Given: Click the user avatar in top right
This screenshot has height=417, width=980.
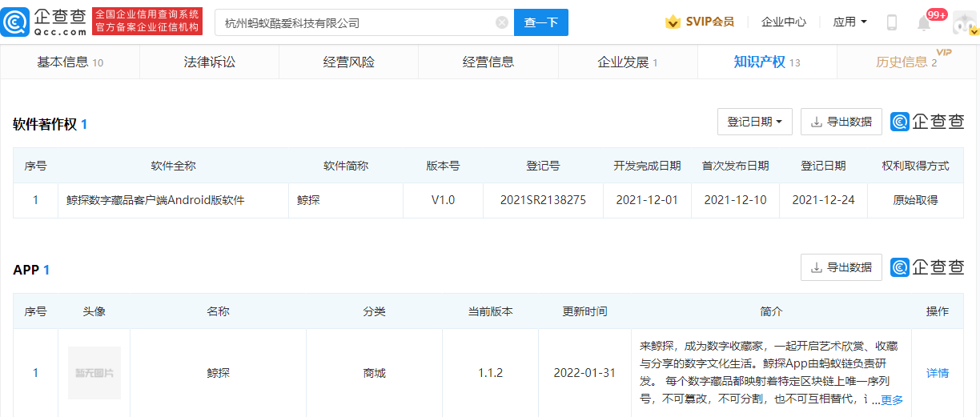Looking at the screenshot, I should coord(965,22).
